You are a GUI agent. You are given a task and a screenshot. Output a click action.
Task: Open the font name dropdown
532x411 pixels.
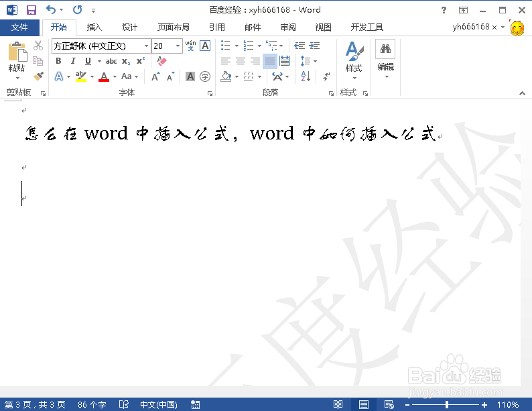click(146, 46)
